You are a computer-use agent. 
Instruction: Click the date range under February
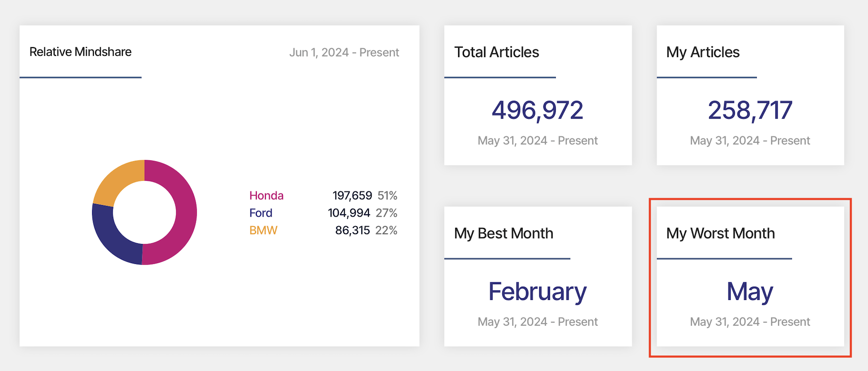click(537, 322)
